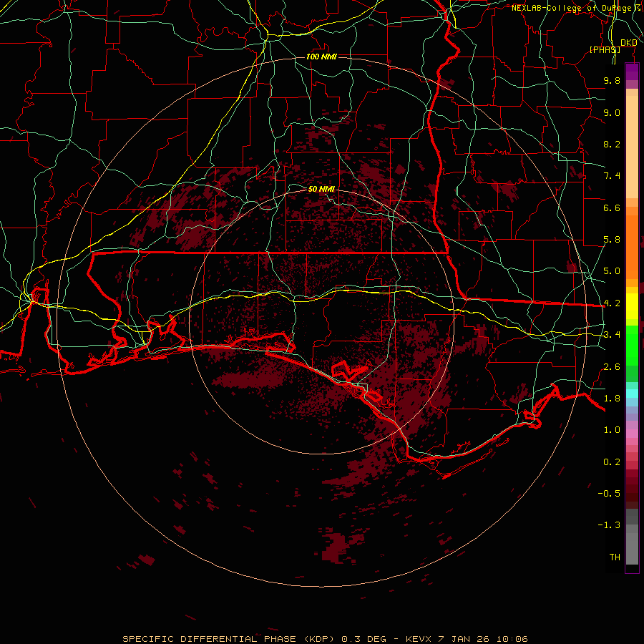This screenshot has width=644, height=644.
Task: Click the 2.6 value on the color scale
Action: [612, 367]
